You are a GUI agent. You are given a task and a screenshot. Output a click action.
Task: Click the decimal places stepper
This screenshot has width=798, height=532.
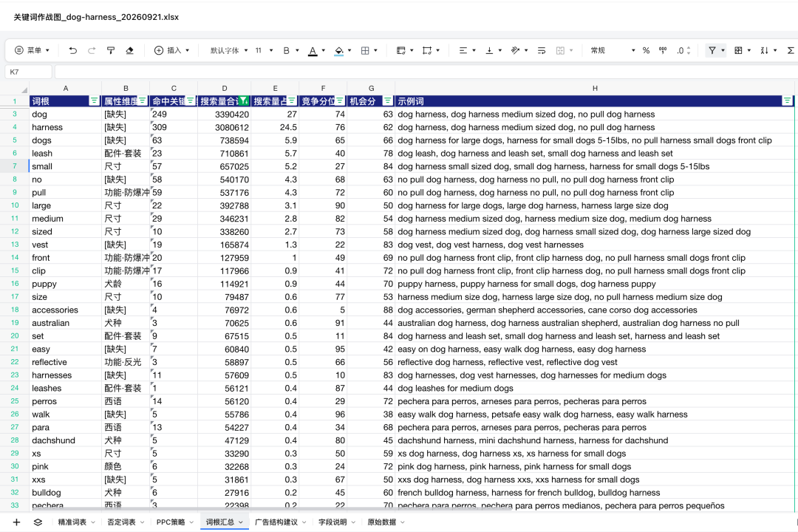pyautogui.click(x=683, y=50)
